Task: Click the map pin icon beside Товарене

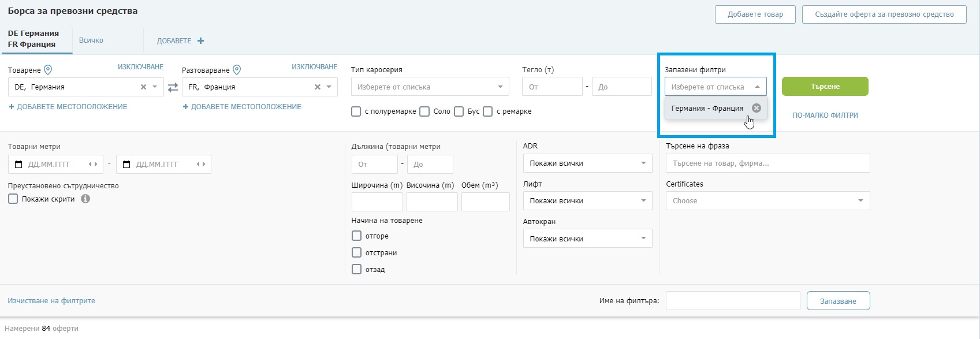Action: (x=48, y=70)
